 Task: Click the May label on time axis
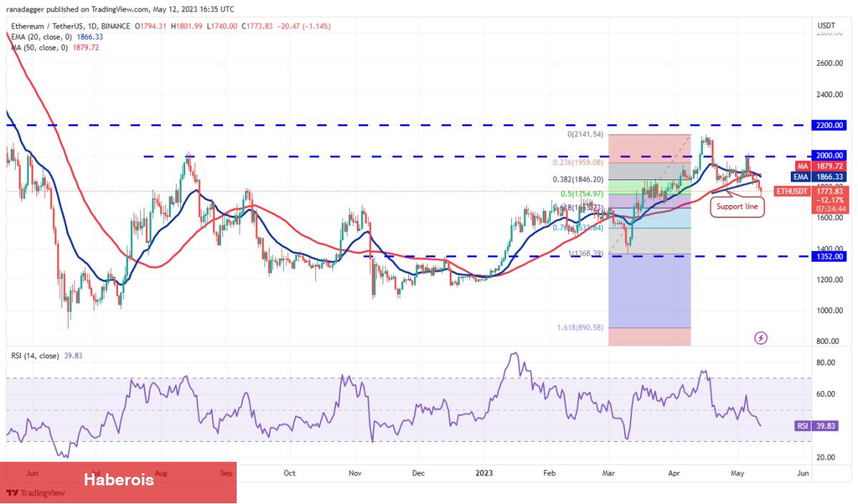[738, 473]
